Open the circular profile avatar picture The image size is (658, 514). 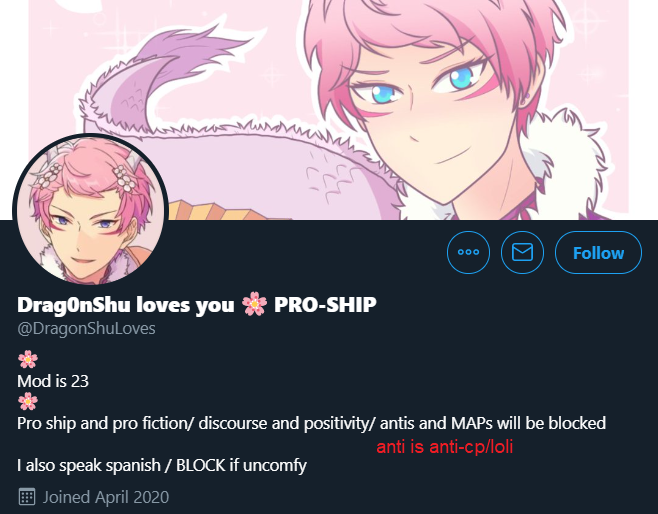91,210
